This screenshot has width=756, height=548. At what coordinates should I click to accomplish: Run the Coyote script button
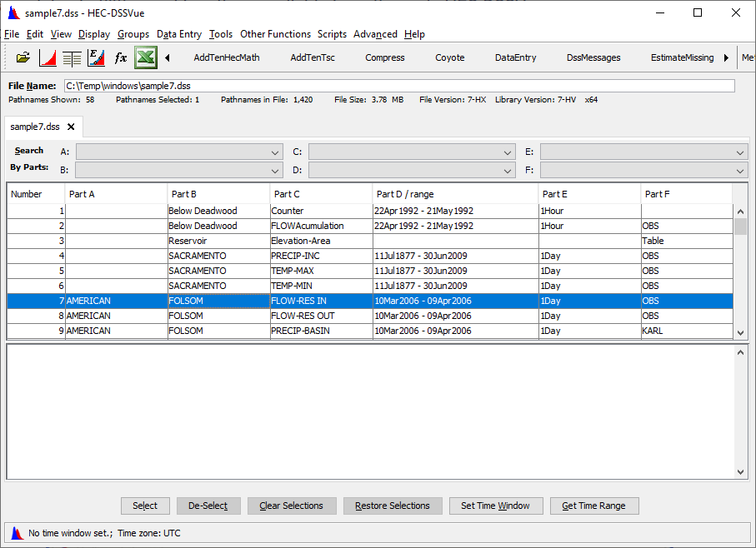click(x=450, y=57)
